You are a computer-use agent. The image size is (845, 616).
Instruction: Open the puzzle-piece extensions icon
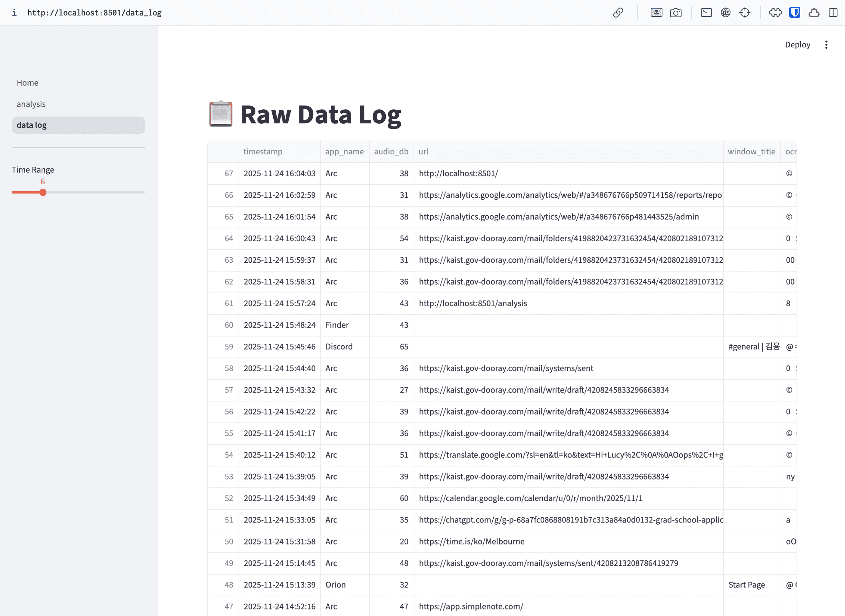click(775, 13)
